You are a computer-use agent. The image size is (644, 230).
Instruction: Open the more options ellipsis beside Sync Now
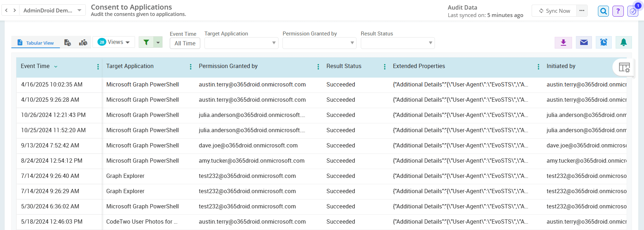[582, 11]
